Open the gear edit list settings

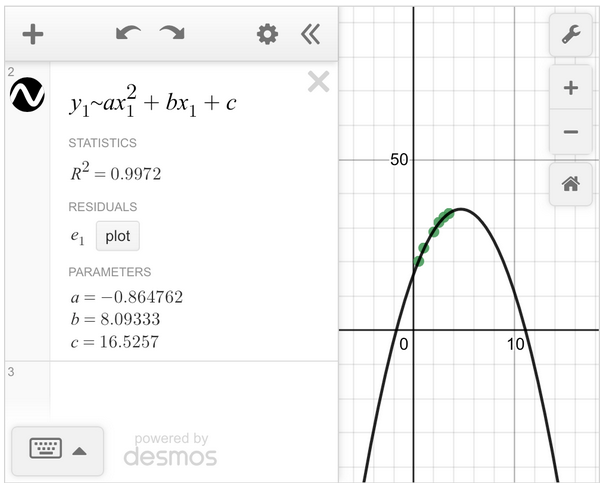(x=267, y=34)
